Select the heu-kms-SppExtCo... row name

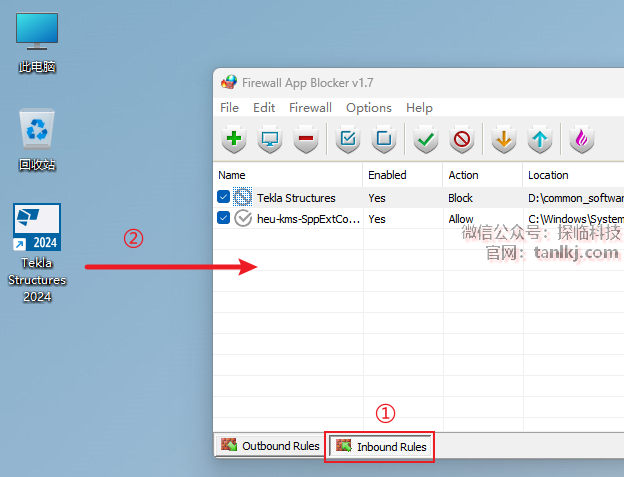308,219
